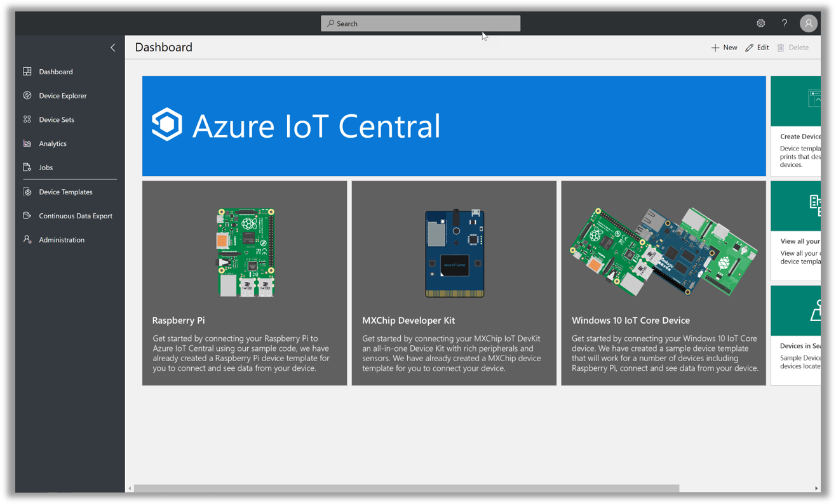Click the Device Templates icon
Screen dimensions: 836x504
[x=27, y=192]
